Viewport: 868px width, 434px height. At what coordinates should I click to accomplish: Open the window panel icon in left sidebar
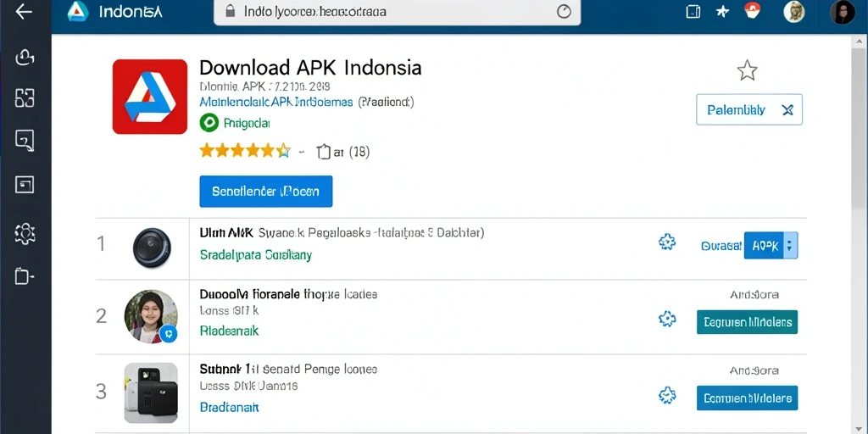25,185
